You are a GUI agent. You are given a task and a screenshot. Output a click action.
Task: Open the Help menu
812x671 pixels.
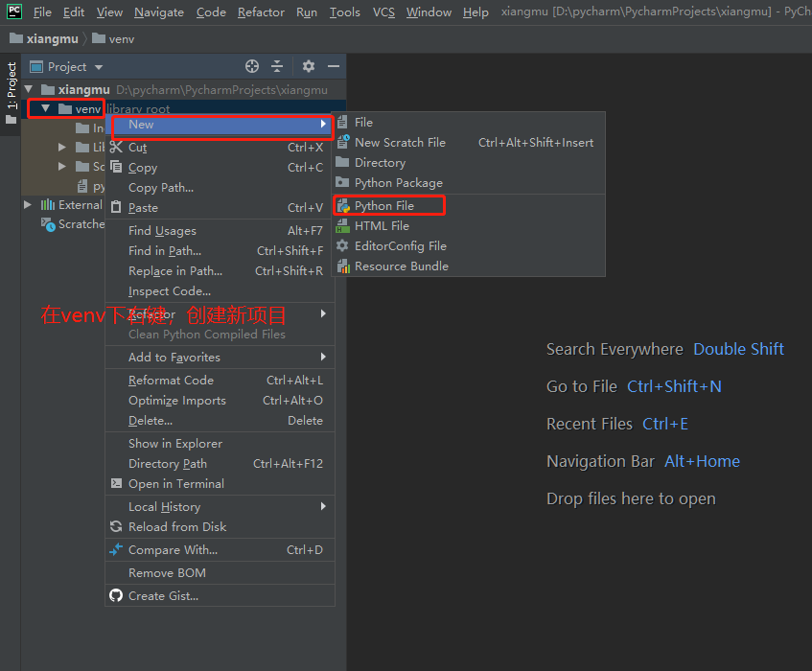(x=476, y=12)
